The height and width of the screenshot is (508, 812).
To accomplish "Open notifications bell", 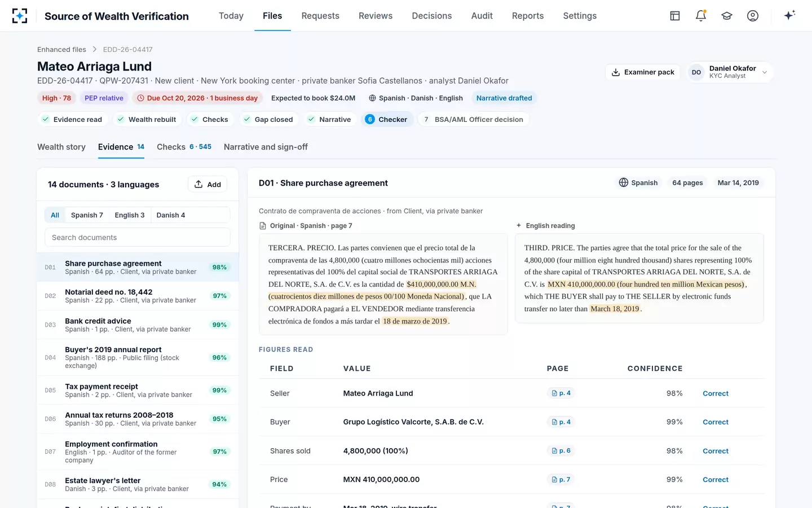I will pos(701,16).
